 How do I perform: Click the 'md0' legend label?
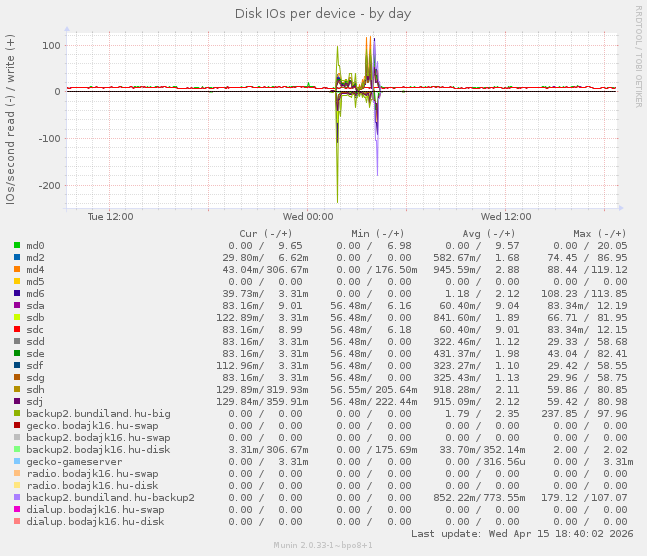[35, 246]
